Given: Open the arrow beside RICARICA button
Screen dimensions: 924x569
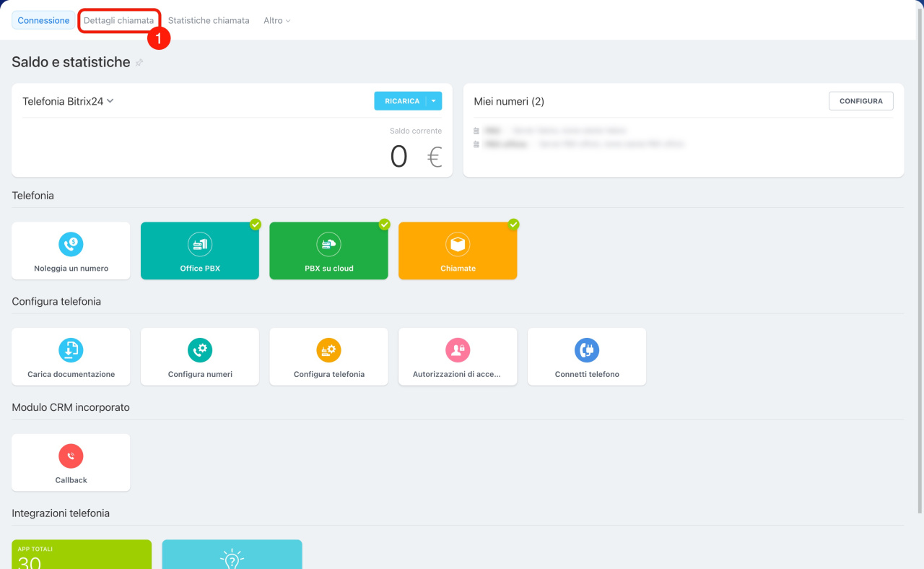Looking at the screenshot, I should pos(434,101).
